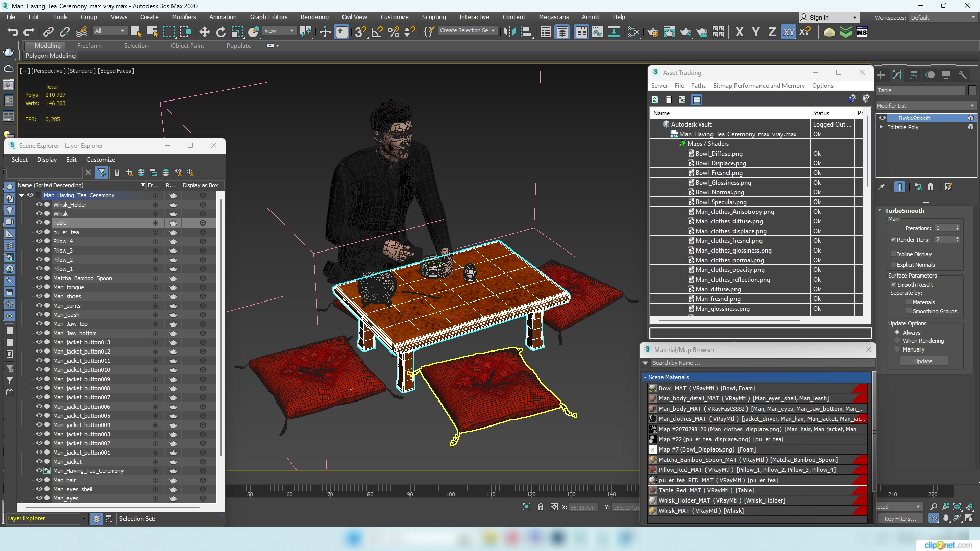Toggle the Angle Snap icon
This screenshot has height=551, width=980.
click(377, 32)
